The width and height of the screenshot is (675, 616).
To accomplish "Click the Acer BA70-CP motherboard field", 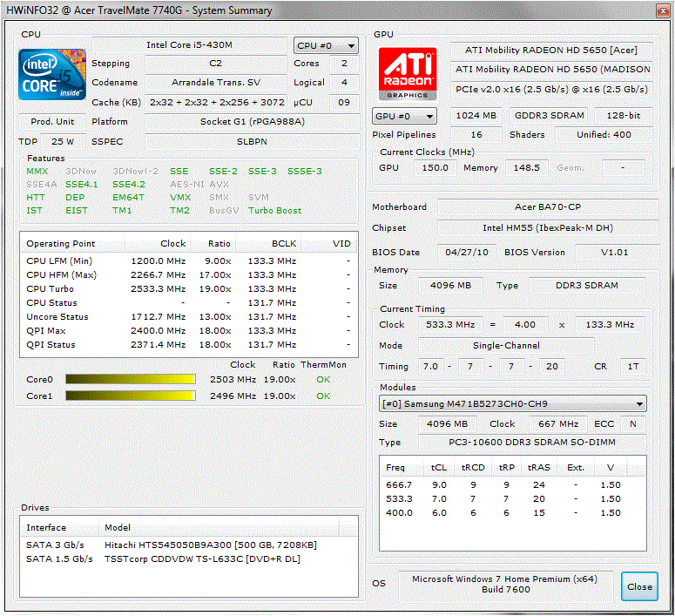I will [x=548, y=207].
